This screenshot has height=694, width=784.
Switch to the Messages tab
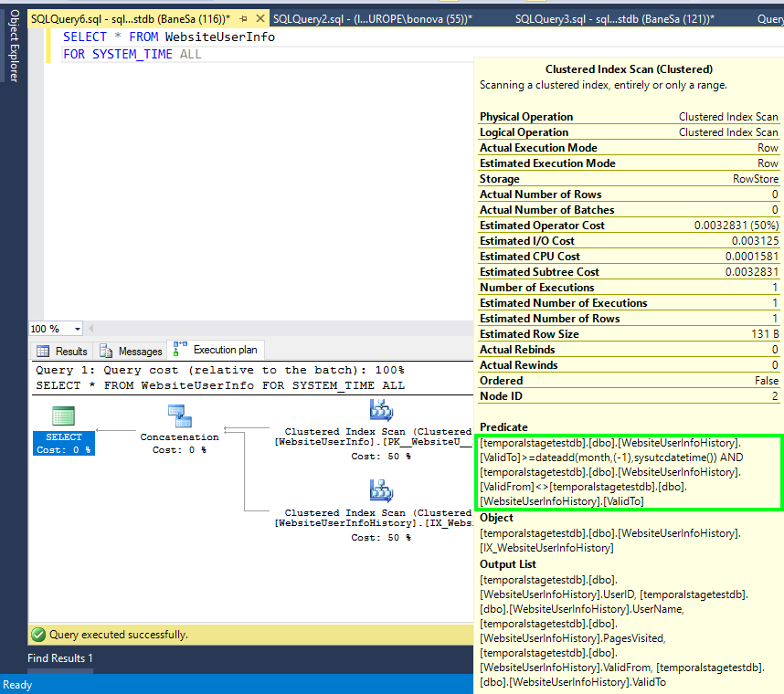click(x=131, y=351)
